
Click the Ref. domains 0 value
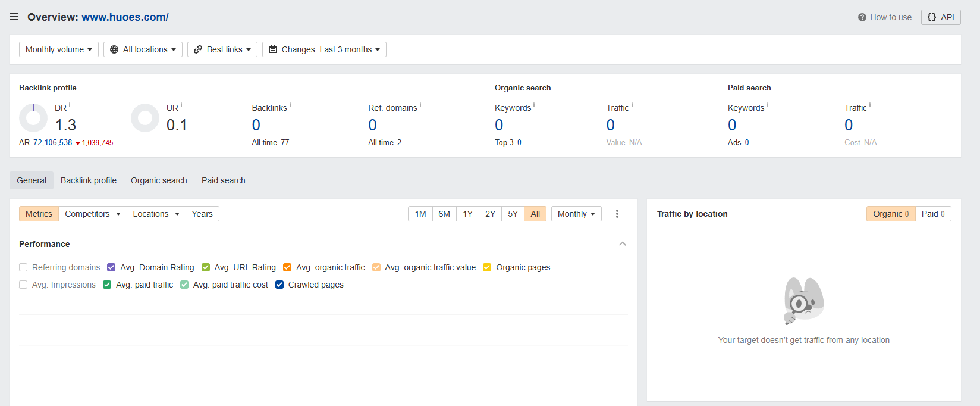[373, 125]
